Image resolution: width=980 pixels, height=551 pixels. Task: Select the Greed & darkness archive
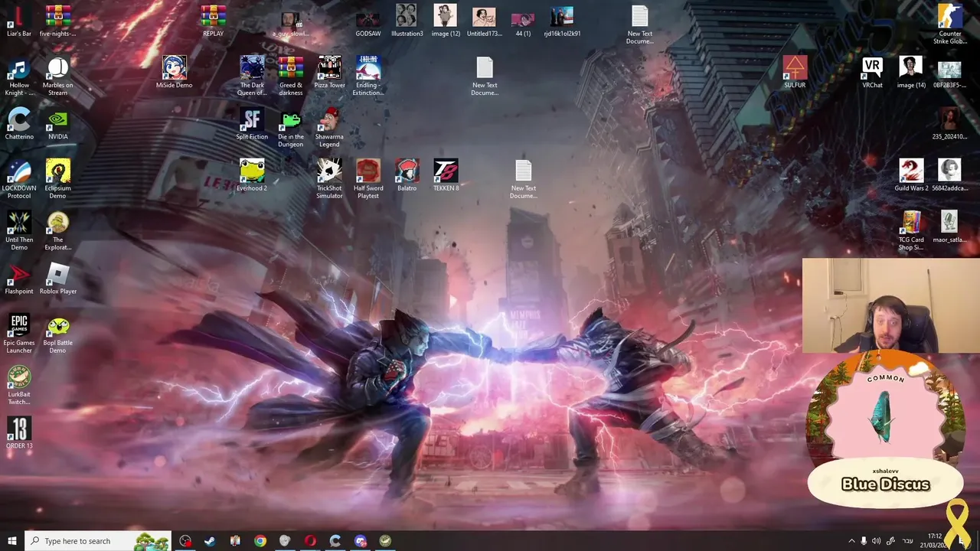291,77
